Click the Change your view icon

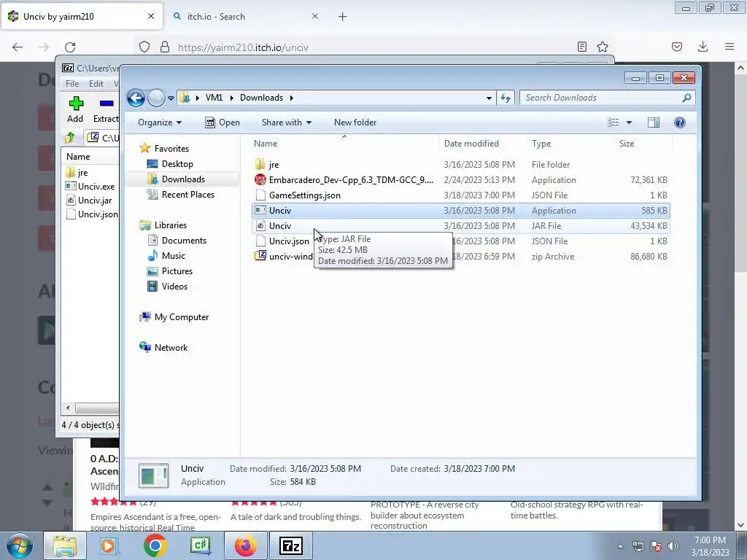(613, 122)
